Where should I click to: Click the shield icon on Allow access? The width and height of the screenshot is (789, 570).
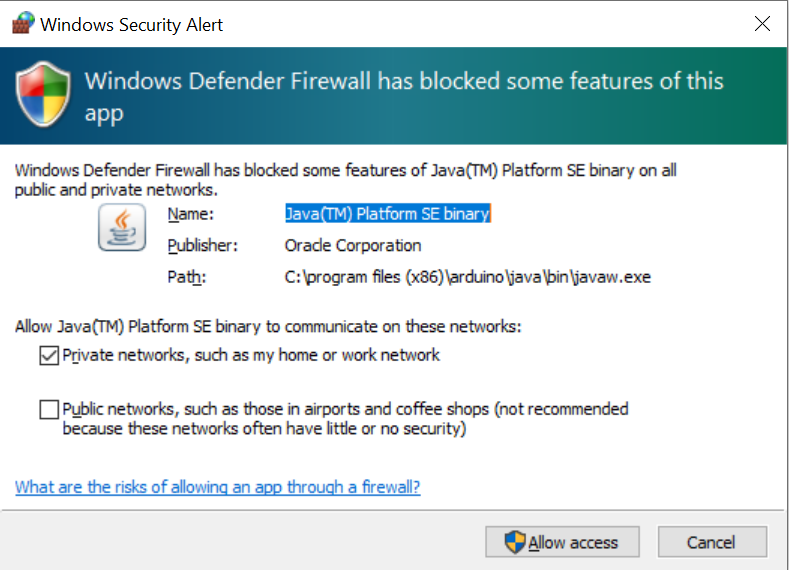pos(515,542)
